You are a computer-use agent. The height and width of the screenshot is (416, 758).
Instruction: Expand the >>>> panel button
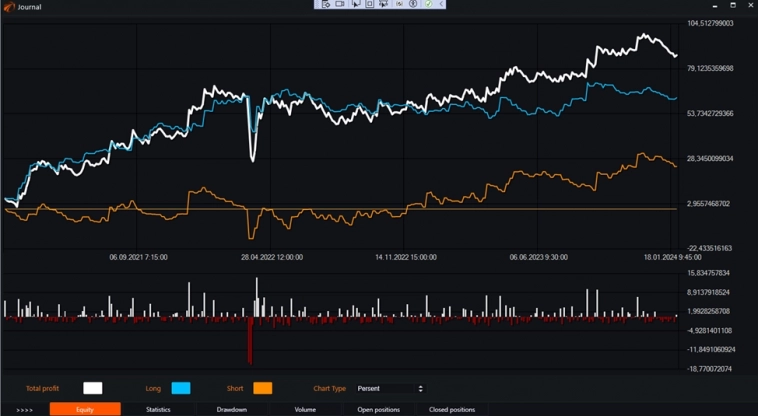point(24,409)
